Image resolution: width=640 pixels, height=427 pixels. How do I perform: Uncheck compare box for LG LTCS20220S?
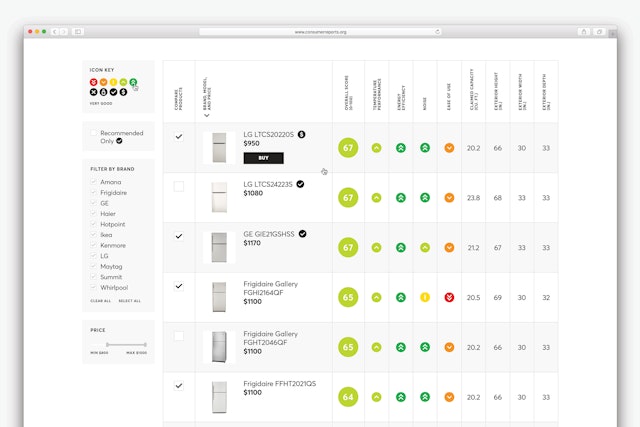pyautogui.click(x=179, y=137)
